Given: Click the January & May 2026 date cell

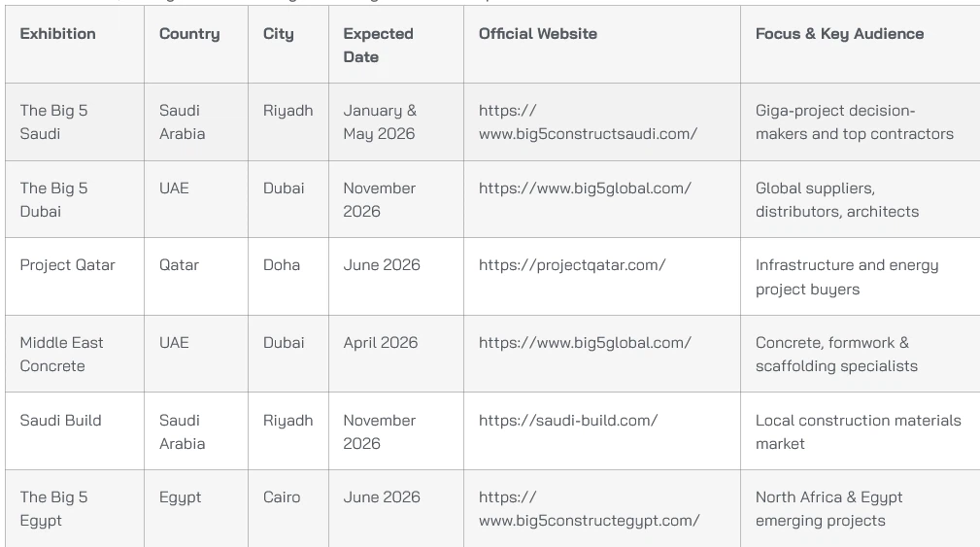Looking at the screenshot, I should point(396,121).
